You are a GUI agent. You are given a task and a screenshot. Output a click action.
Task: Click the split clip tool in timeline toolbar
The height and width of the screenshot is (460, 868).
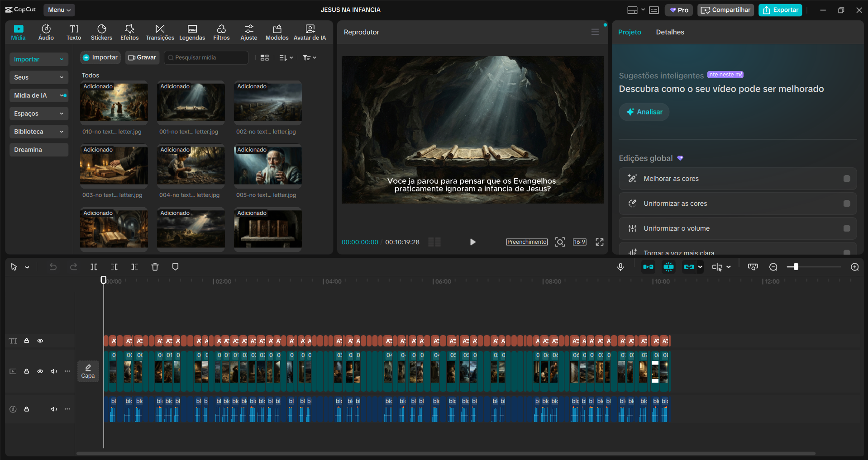pos(94,267)
